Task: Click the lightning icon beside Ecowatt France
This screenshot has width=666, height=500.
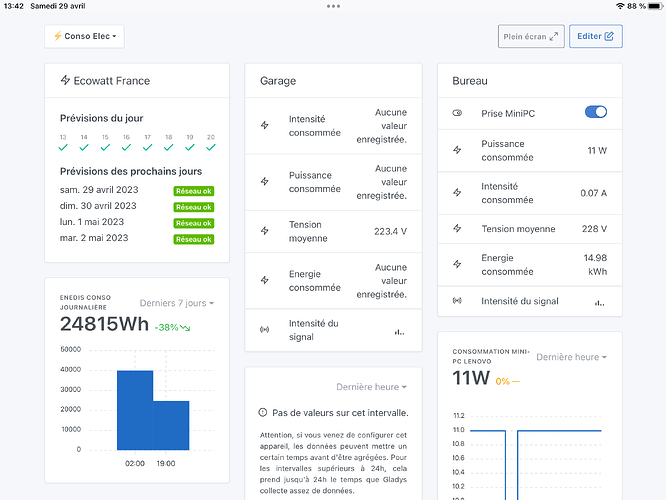Action: click(65, 80)
